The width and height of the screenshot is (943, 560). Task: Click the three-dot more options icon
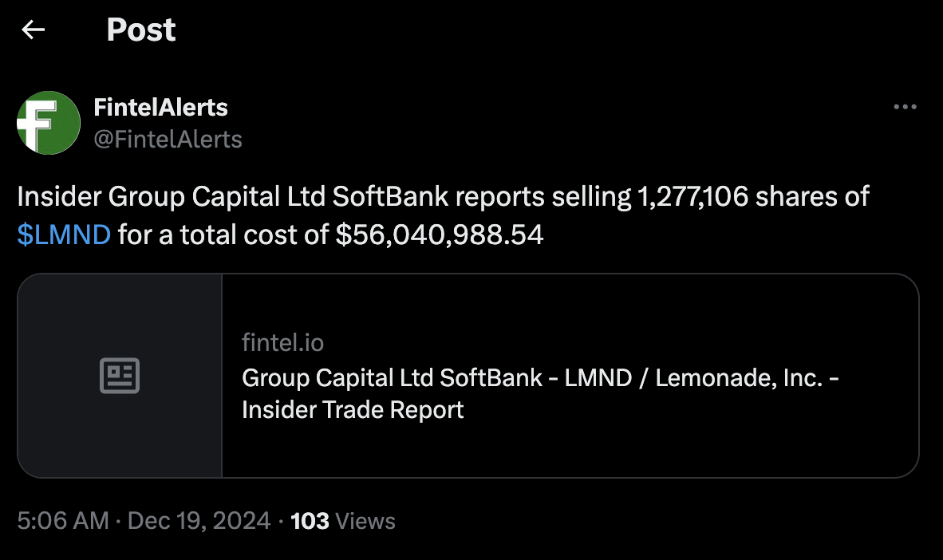tap(906, 106)
